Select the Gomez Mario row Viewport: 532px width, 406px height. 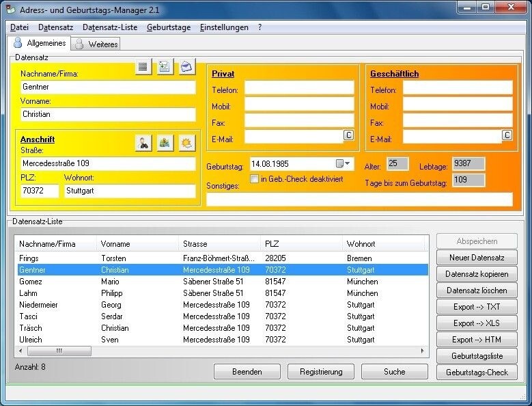point(223,282)
